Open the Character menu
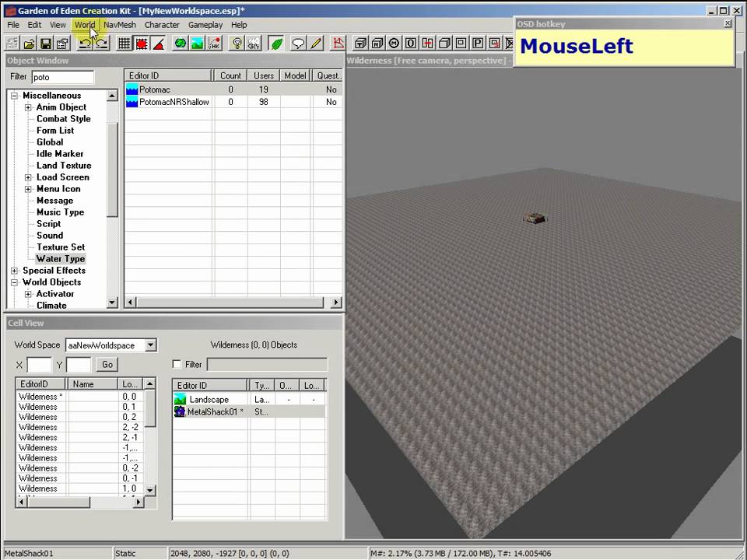This screenshot has height=560, width=747. click(162, 25)
